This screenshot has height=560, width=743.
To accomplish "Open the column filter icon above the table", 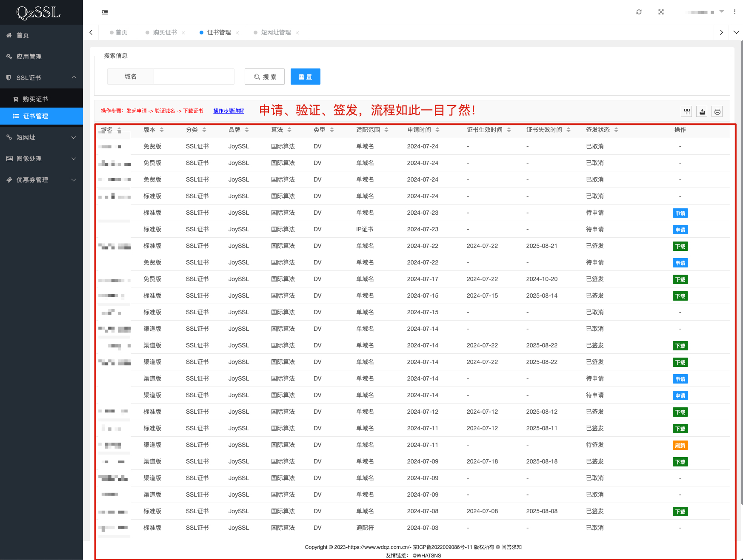I will point(687,112).
